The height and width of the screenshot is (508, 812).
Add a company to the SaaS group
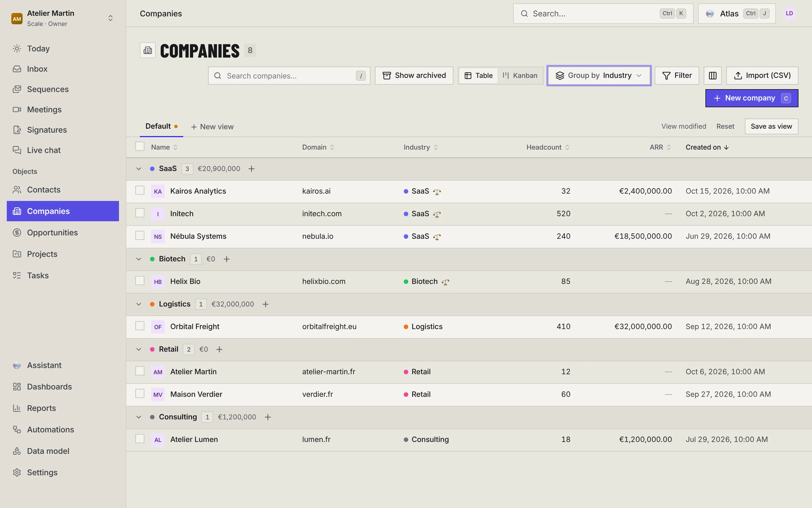251,169
